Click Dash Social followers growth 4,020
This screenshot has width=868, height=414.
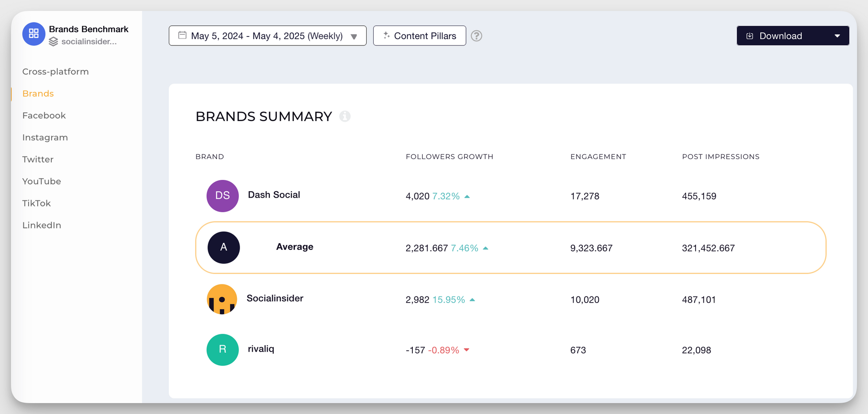[x=418, y=196]
